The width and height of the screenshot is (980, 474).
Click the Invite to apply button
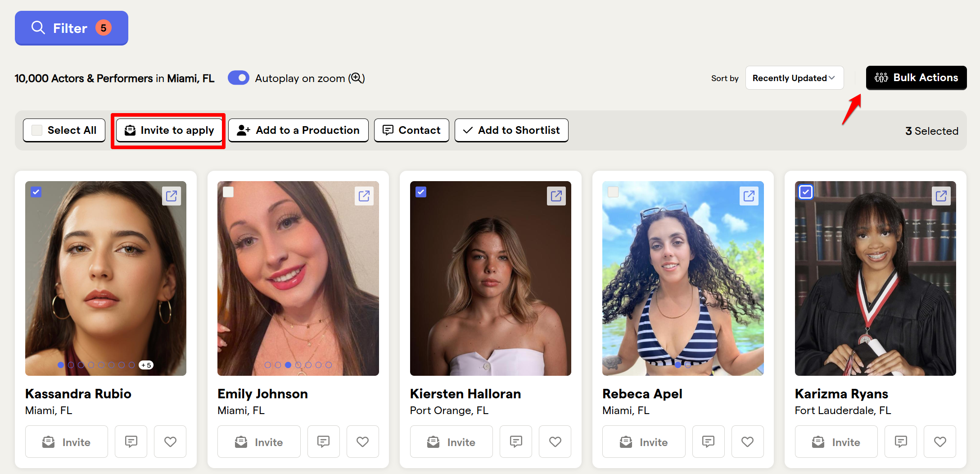coord(169,130)
